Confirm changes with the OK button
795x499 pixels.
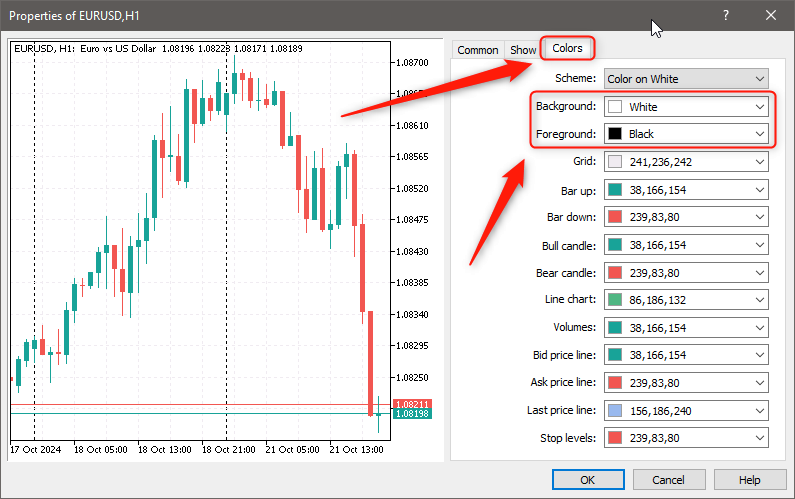coord(588,480)
